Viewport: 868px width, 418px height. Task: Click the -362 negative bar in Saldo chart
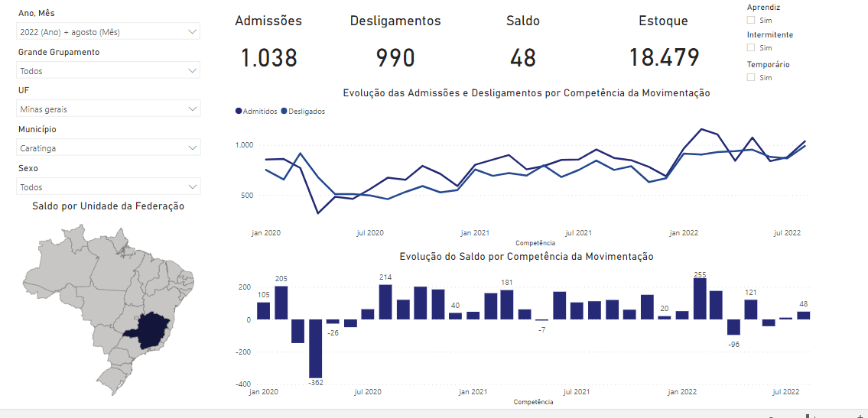click(316, 348)
